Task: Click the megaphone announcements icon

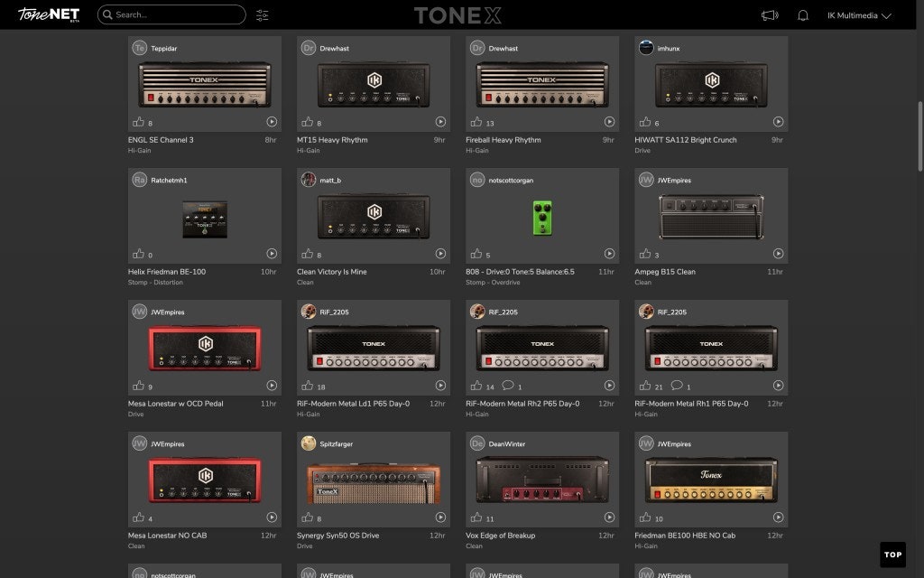Action: pos(770,15)
